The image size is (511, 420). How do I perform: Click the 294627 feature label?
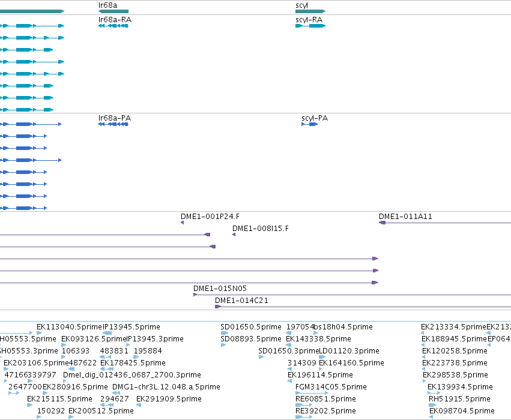pos(114,399)
